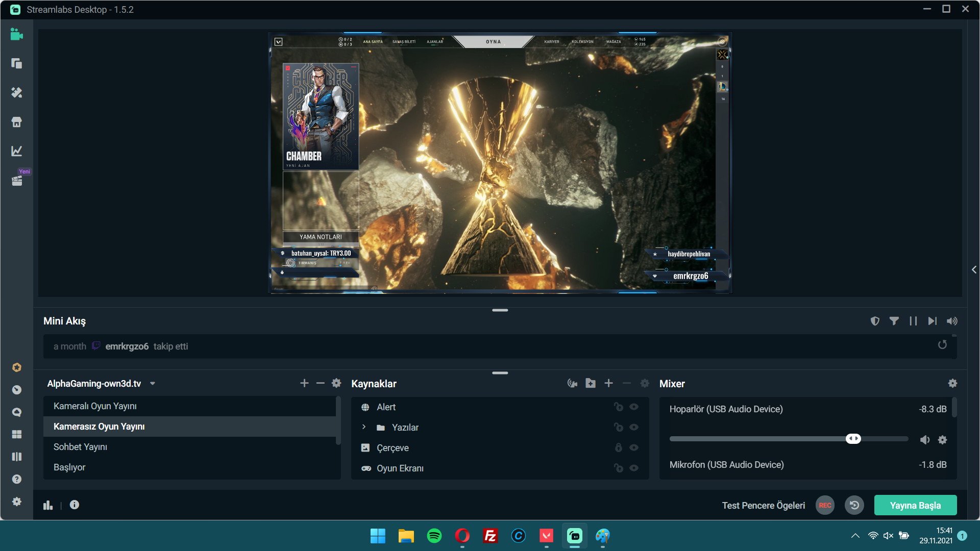The height and width of the screenshot is (551, 980).
Task: Add a new source in Kaynaklar
Action: tap(609, 383)
